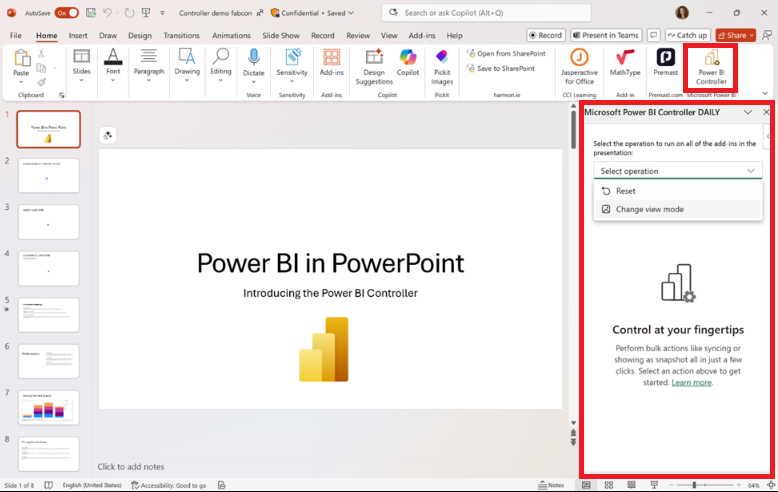Select Reset operation from list
Image resolution: width=778 pixels, height=492 pixels.
point(678,191)
